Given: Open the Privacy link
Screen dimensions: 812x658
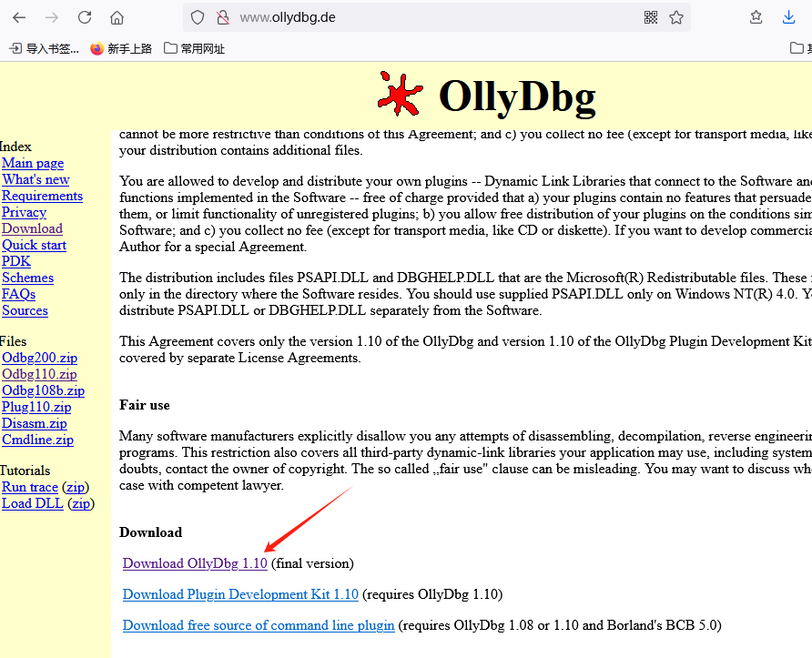Looking at the screenshot, I should (24, 212).
